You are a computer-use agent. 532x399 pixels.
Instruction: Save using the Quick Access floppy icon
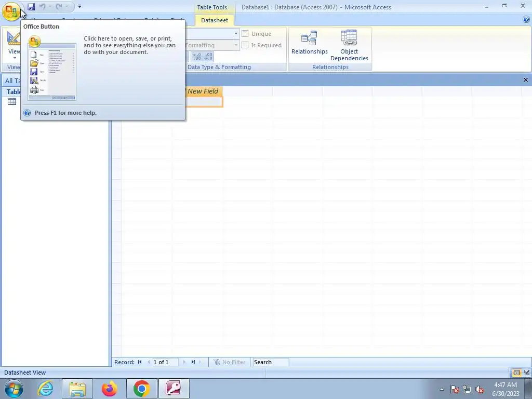coord(31,6)
